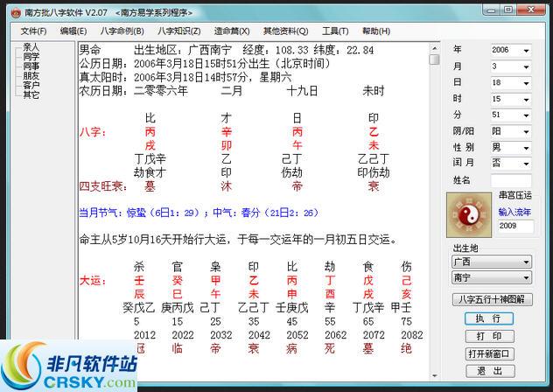Image resolution: width=553 pixels, height=392 pixels.
Task: Click the vertical scrollbar thumb
Action: click(435, 59)
